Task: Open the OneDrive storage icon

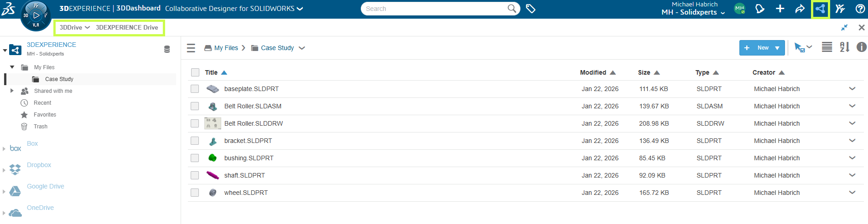Action: (15, 213)
